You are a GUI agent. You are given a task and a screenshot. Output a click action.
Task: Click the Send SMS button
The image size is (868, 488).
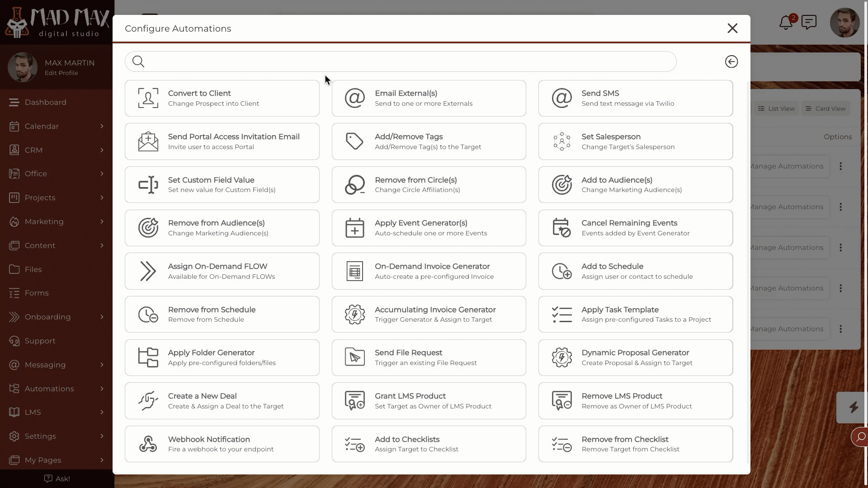pos(636,98)
